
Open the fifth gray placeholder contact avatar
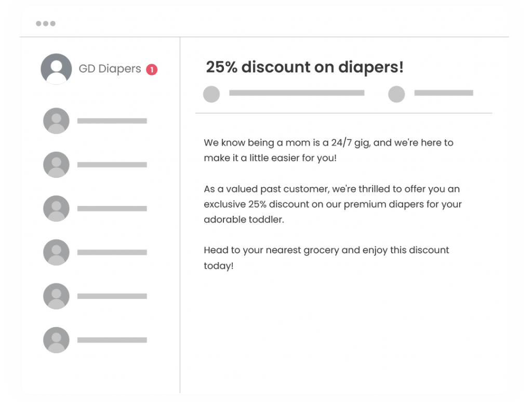[x=56, y=296]
